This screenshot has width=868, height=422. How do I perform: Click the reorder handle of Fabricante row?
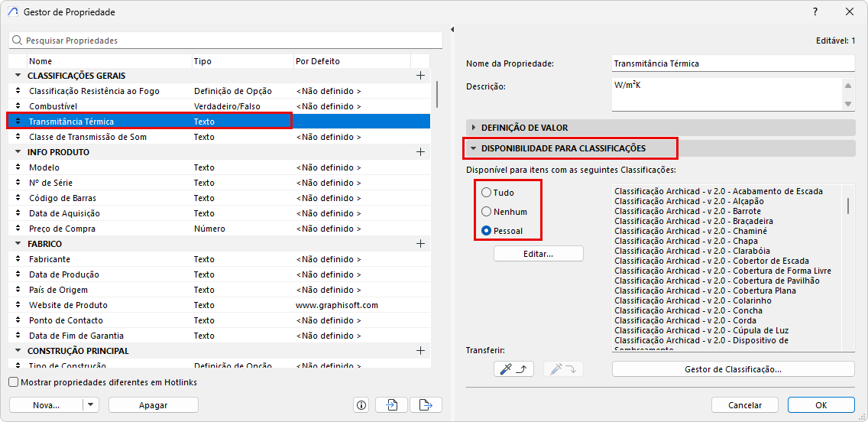pyautogui.click(x=18, y=259)
